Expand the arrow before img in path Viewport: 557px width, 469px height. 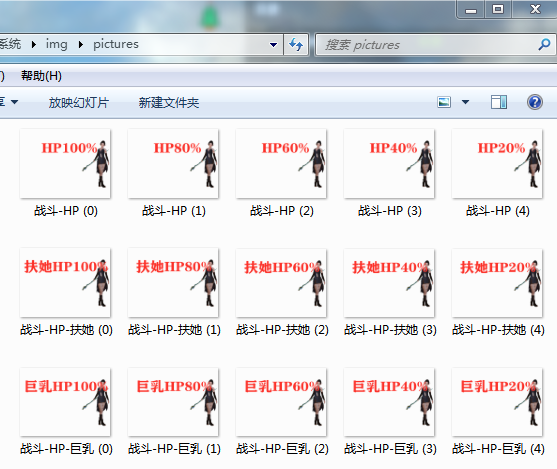(34, 45)
